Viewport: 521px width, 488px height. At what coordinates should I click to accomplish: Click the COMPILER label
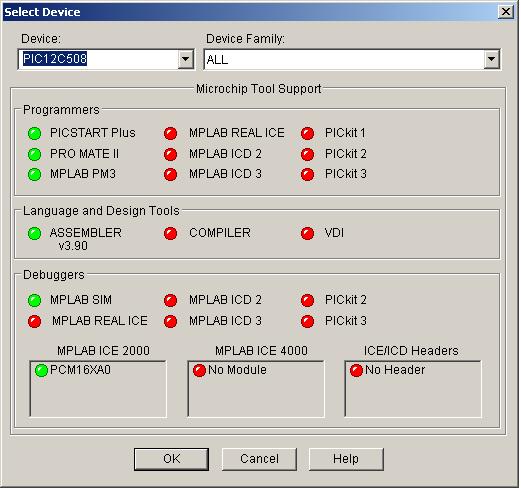[220, 233]
